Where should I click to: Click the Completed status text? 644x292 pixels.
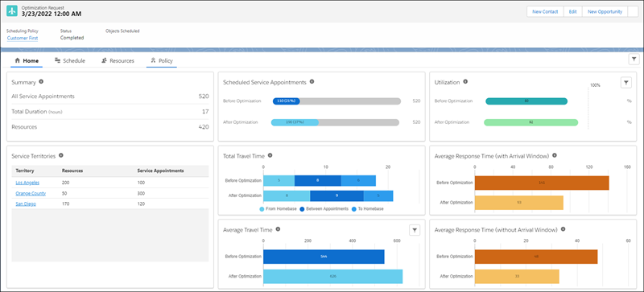(x=72, y=38)
